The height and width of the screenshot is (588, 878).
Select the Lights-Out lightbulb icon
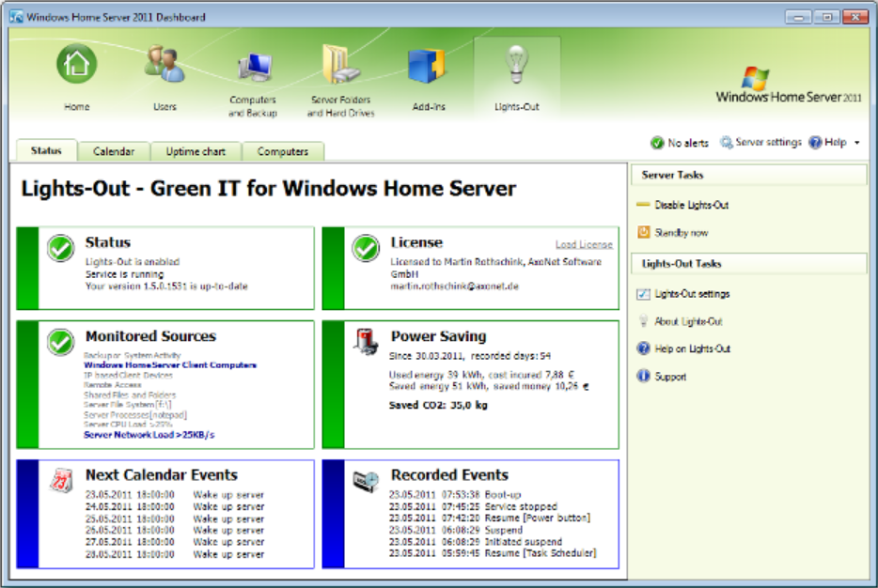(516, 64)
